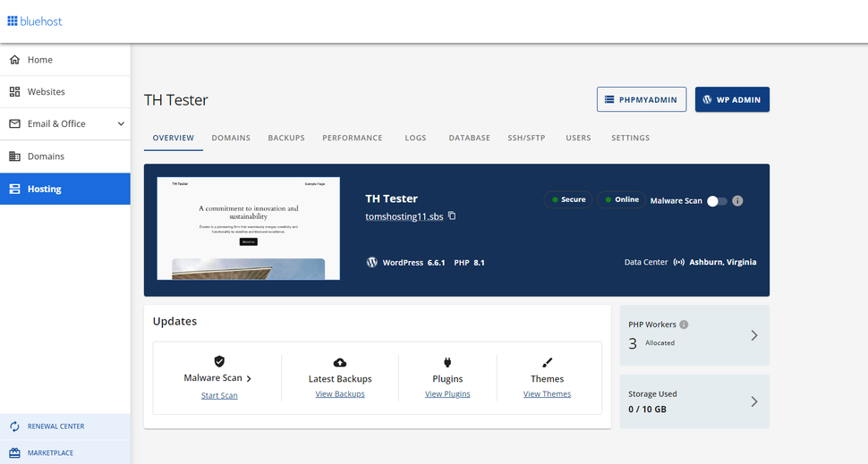Switch to the Overview tab
This screenshot has width=868, height=464.
pyautogui.click(x=174, y=138)
